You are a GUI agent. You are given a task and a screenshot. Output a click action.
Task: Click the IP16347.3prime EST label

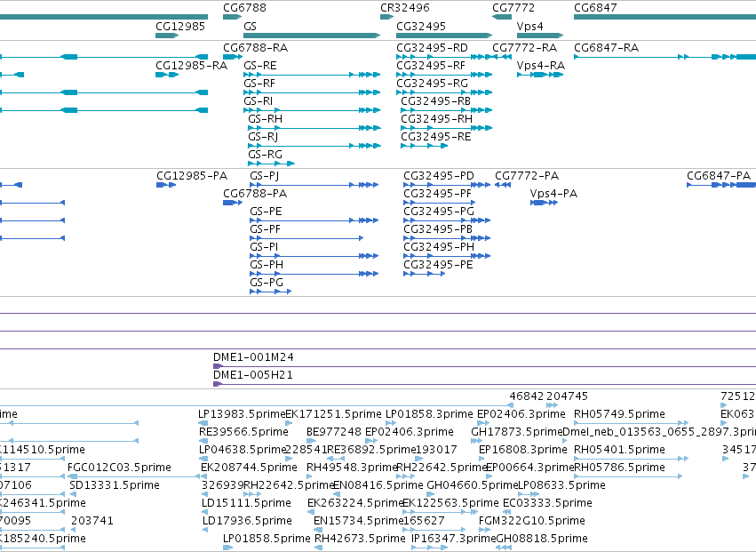click(x=454, y=539)
